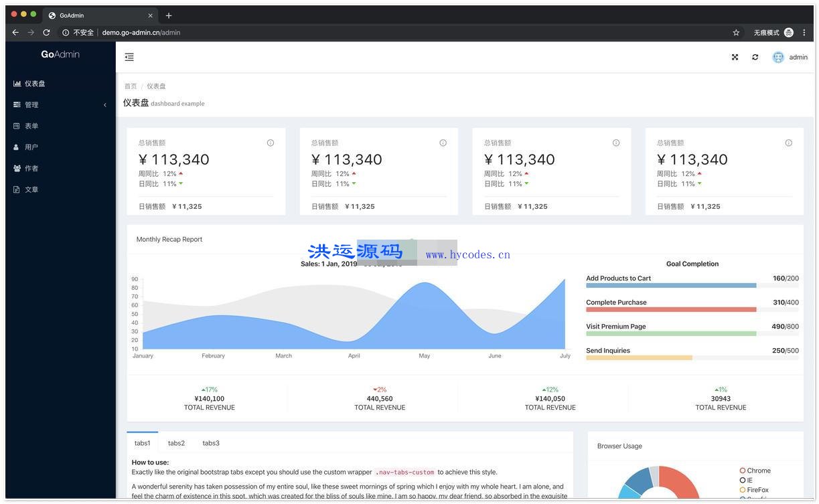Reload the page with browser reload button
819x504 pixels.
point(46,32)
